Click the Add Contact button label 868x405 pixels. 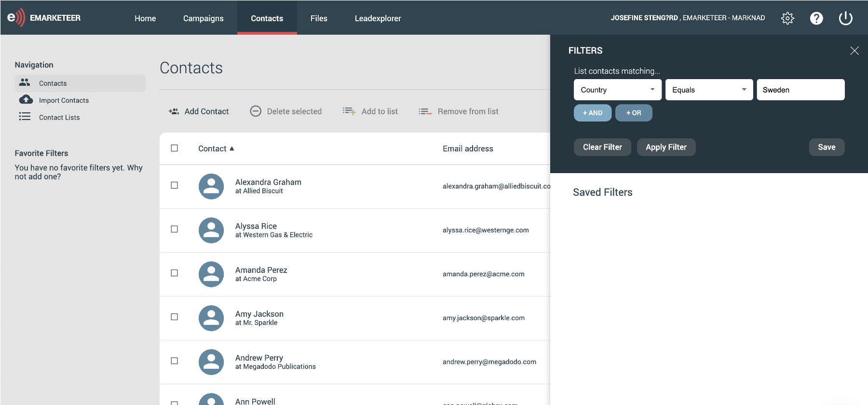coord(206,111)
